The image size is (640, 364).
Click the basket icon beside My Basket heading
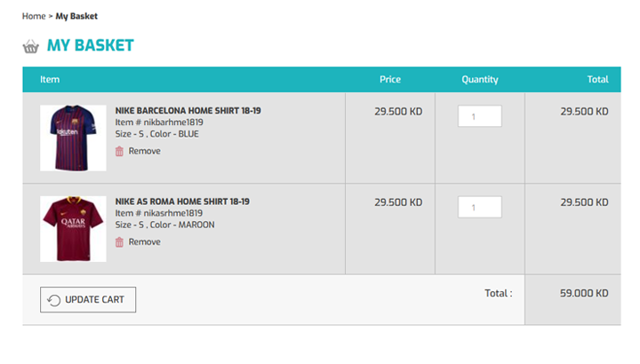coord(30,46)
